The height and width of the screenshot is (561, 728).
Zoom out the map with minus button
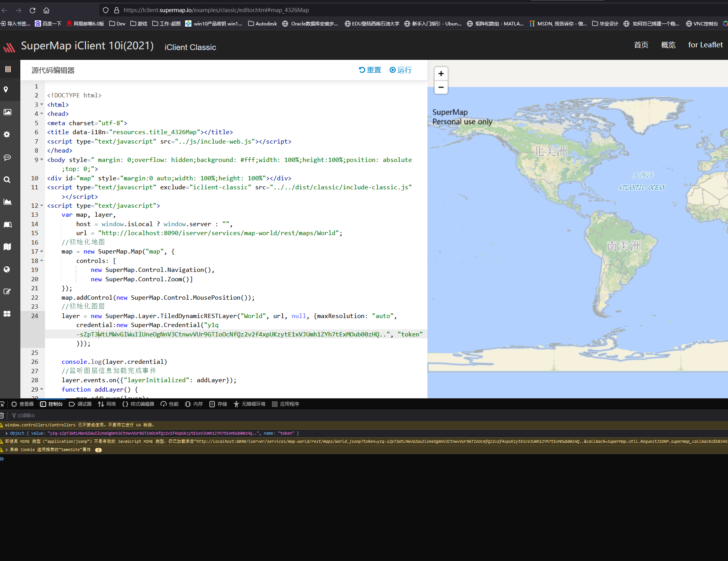coord(441,87)
